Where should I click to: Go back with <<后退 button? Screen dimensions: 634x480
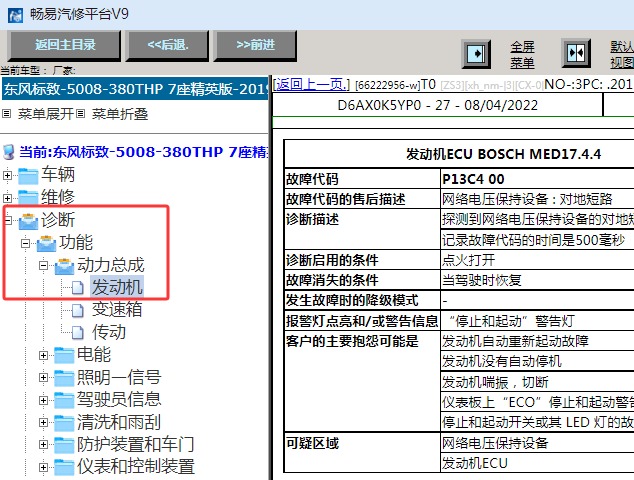tap(167, 45)
